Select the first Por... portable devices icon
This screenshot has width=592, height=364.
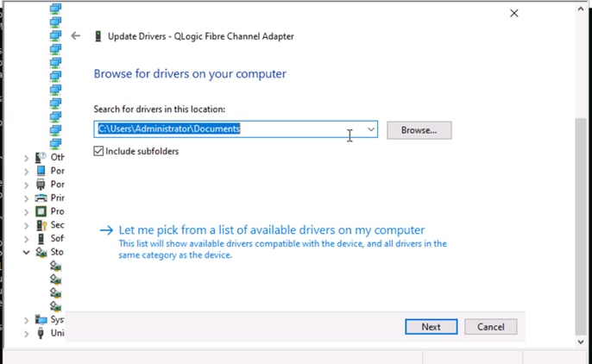[x=41, y=171]
